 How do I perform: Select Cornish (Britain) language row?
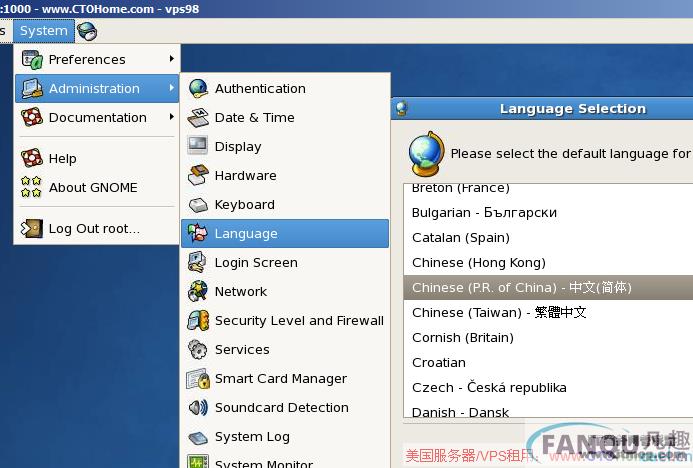pos(548,338)
